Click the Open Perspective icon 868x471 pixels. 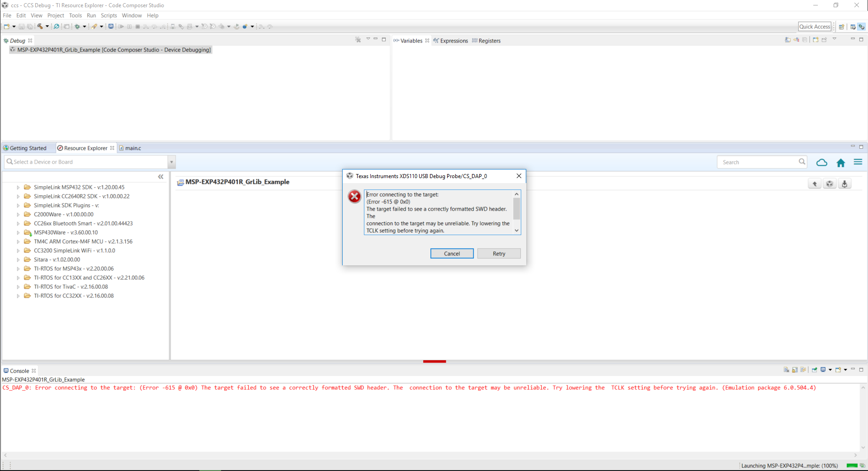coord(841,27)
